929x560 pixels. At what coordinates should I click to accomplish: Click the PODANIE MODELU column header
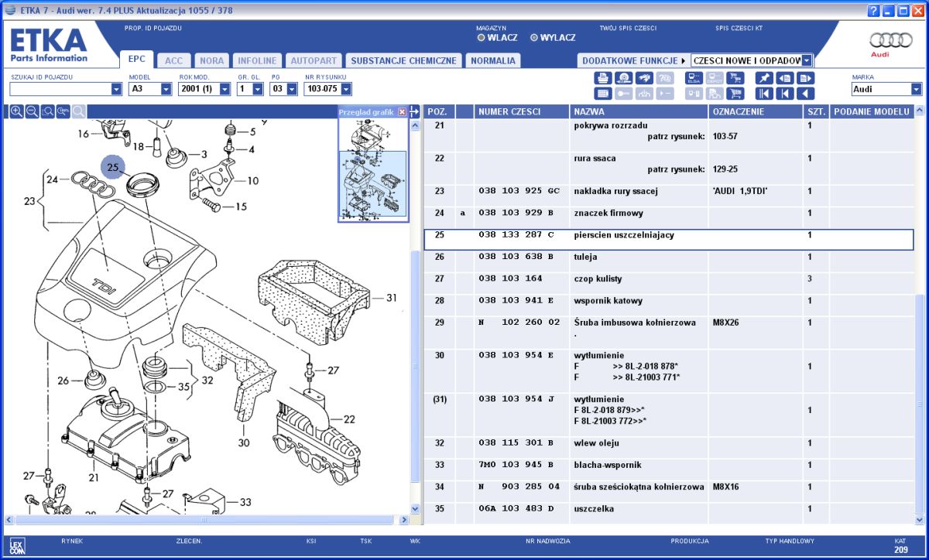pyautogui.click(x=871, y=112)
